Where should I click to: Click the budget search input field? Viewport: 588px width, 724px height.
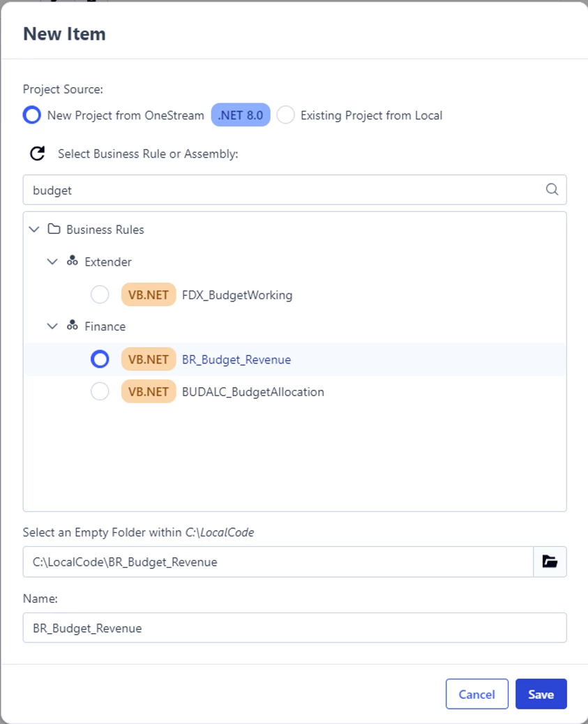[x=294, y=190]
